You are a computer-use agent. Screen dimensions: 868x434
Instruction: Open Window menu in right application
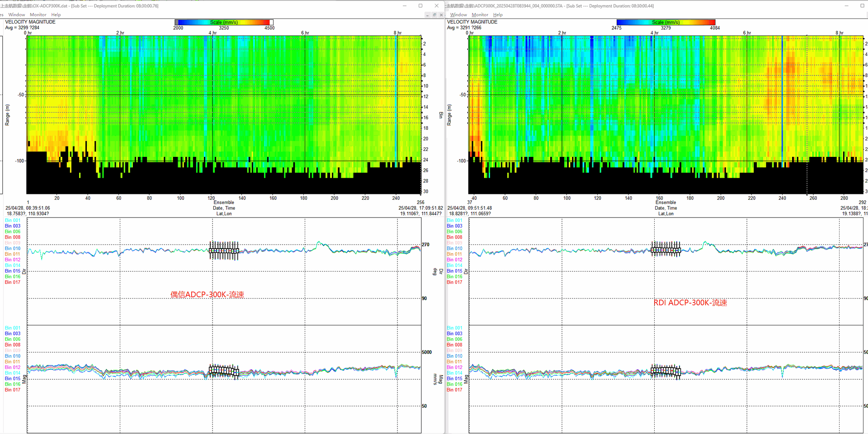click(458, 15)
